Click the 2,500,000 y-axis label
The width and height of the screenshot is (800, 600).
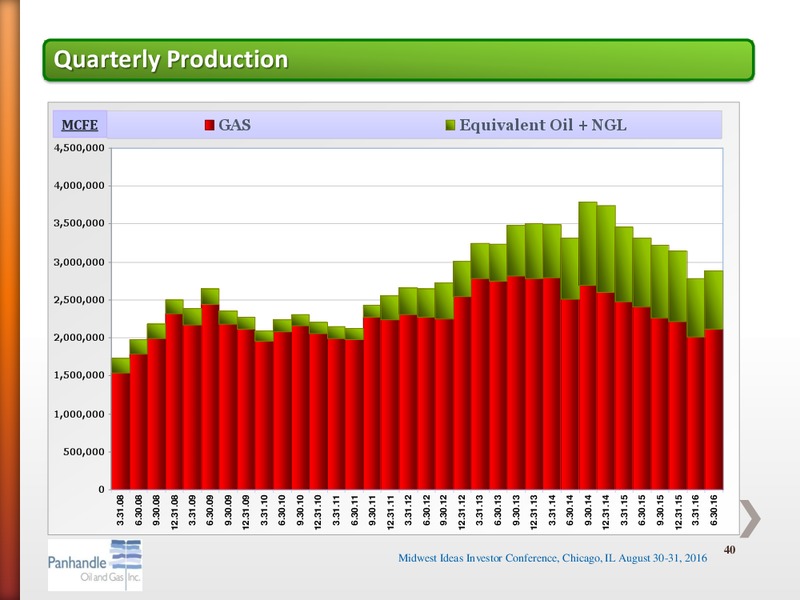point(79,300)
